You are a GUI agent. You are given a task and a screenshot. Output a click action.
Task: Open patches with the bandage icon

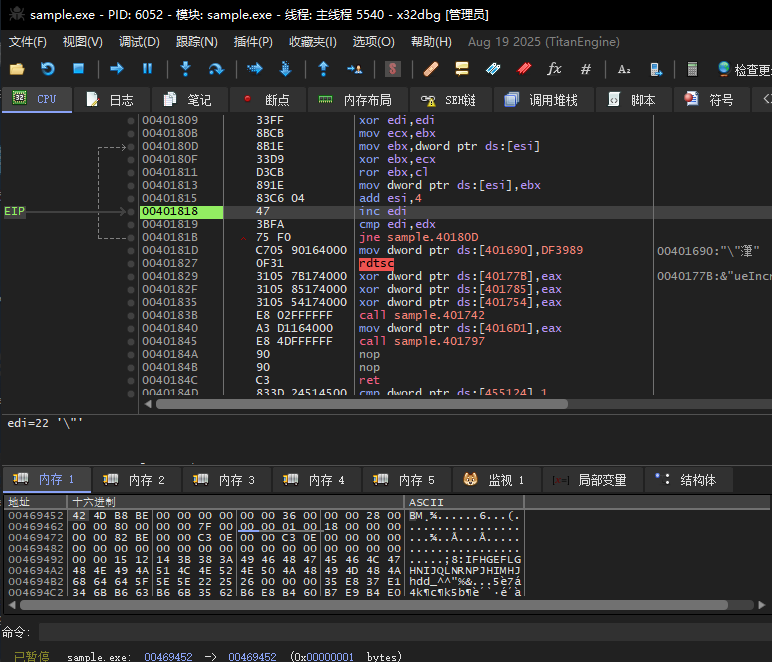[431, 69]
